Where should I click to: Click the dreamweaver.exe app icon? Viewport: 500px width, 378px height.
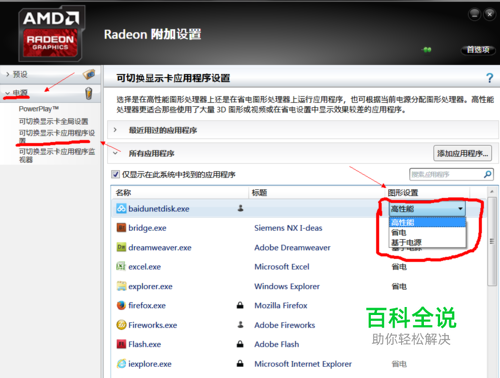(x=121, y=247)
